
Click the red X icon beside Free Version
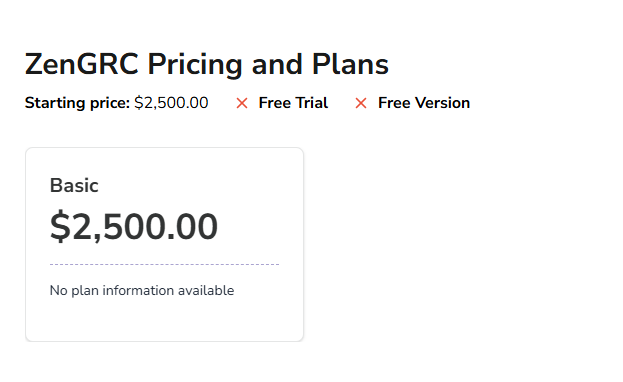click(361, 103)
